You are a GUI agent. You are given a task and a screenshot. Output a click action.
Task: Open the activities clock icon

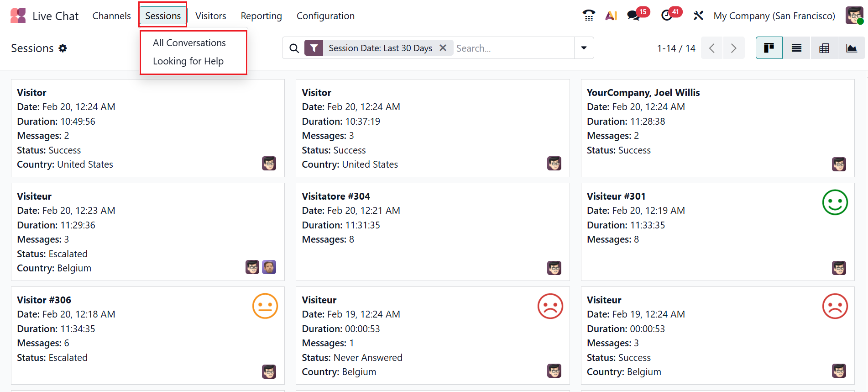point(667,16)
